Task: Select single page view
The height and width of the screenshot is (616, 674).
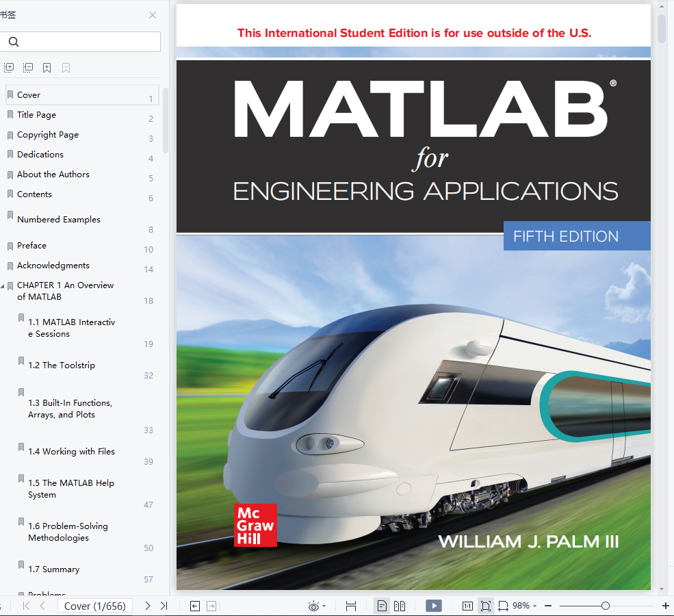Action: pos(382,606)
